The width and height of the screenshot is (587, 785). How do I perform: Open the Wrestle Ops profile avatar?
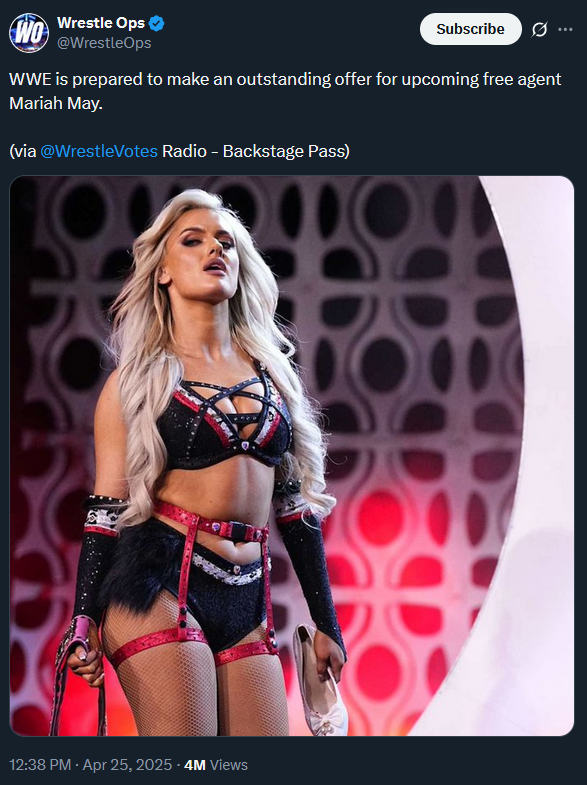(29, 33)
